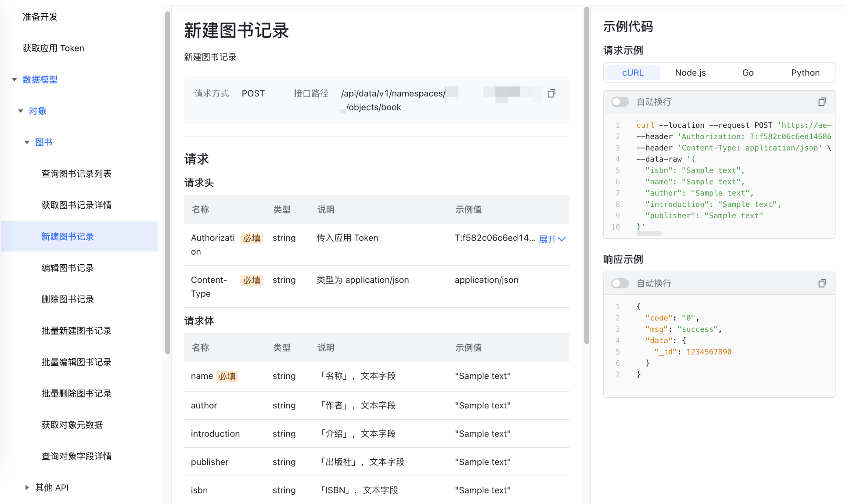Collapse the 图书 tree node
846x504 pixels.
click(x=27, y=142)
